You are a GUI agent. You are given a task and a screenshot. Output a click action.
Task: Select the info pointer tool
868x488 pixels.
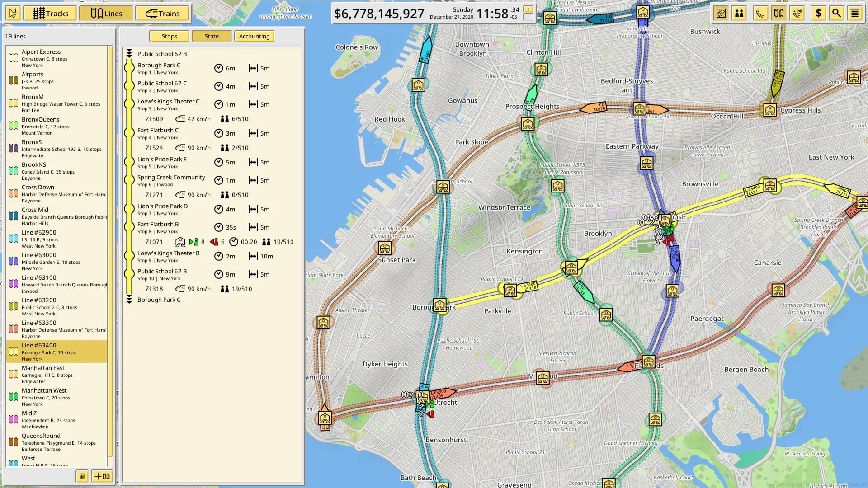click(x=13, y=13)
